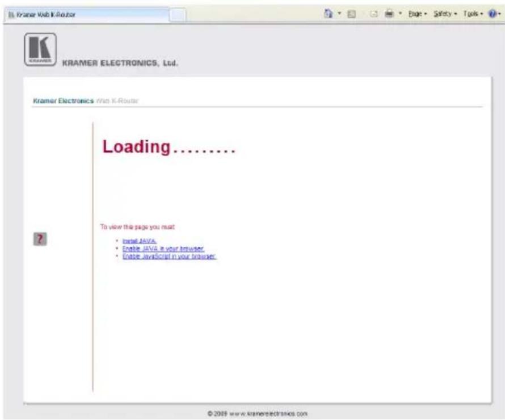Follow the Install JAVA link

click(139, 241)
